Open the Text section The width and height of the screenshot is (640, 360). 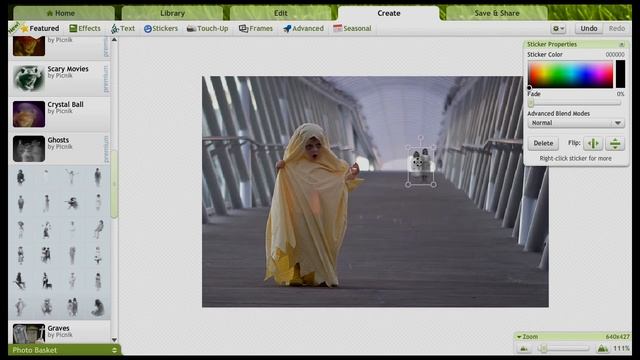122,28
